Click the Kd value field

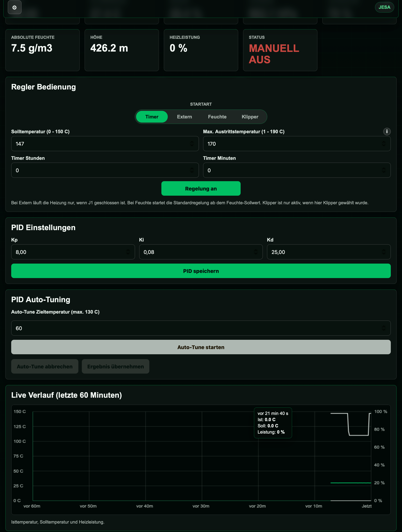(x=328, y=252)
